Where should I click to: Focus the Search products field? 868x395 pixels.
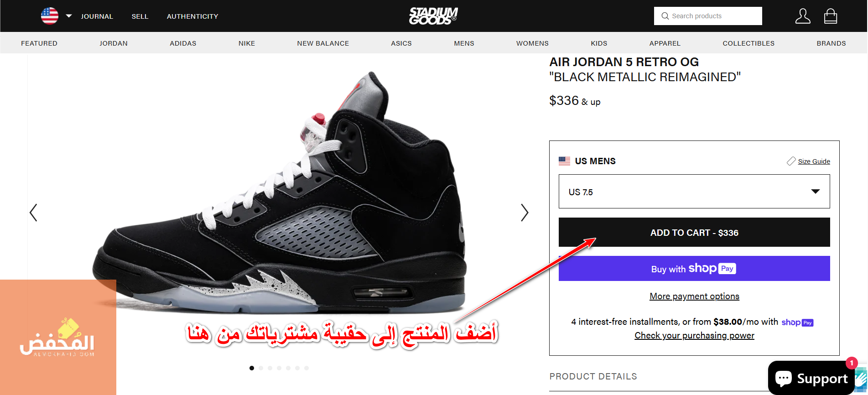tap(708, 16)
